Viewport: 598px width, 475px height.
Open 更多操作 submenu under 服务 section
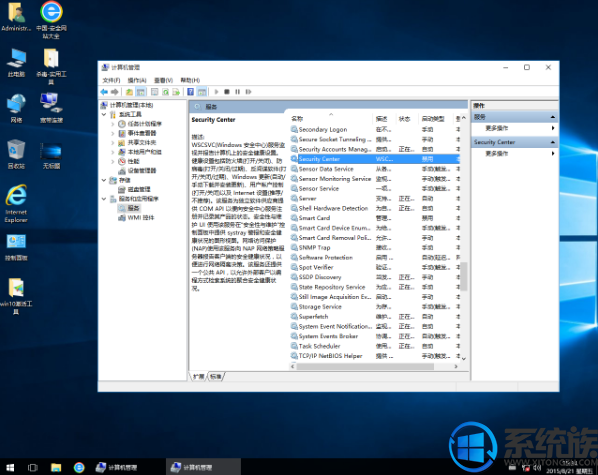tap(514, 128)
